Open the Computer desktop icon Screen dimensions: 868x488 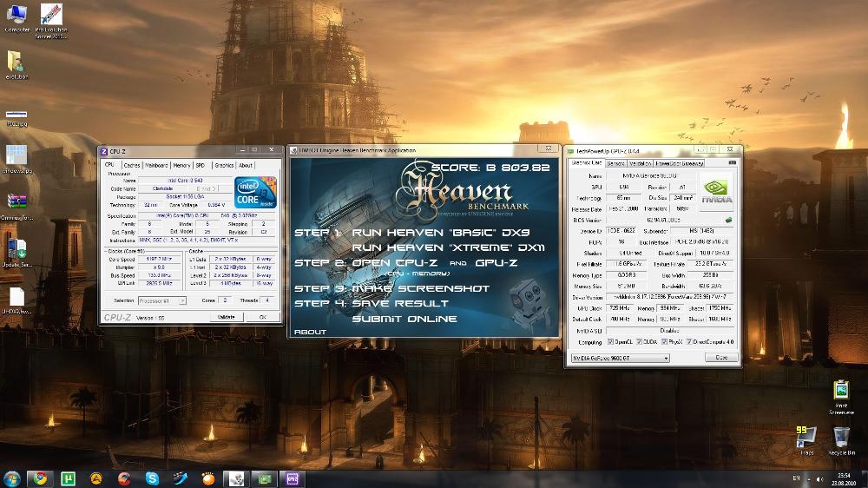pos(16,17)
